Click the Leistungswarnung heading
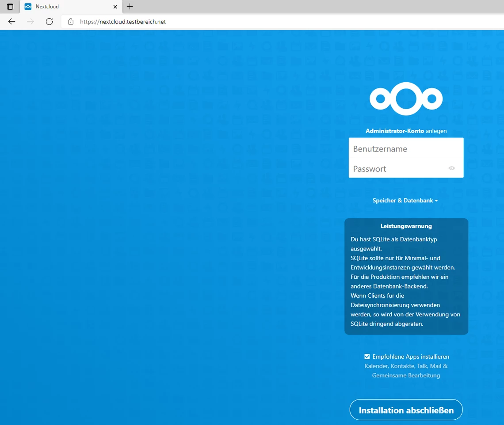The image size is (504, 425). [x=406, y=226]
